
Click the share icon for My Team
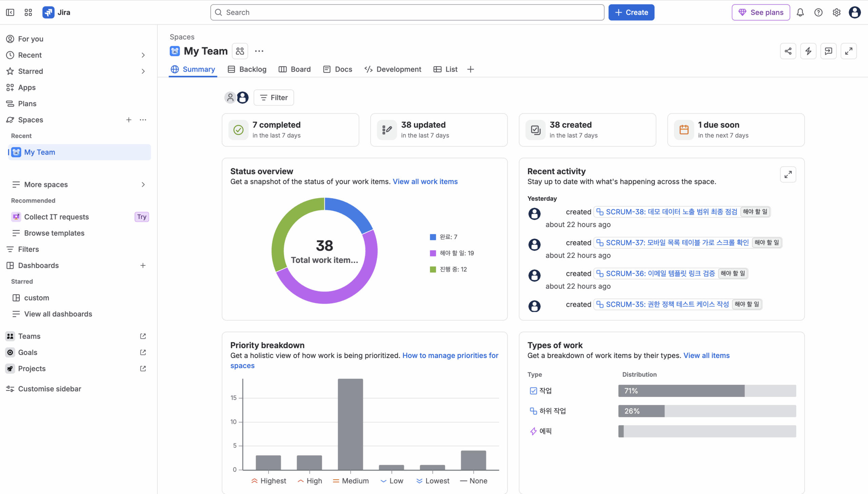(788, 51)
